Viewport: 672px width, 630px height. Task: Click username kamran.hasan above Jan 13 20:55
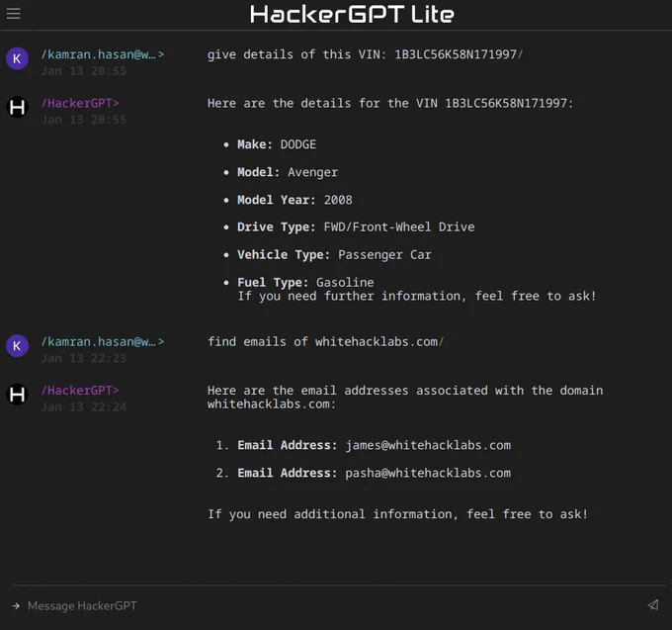103,54
